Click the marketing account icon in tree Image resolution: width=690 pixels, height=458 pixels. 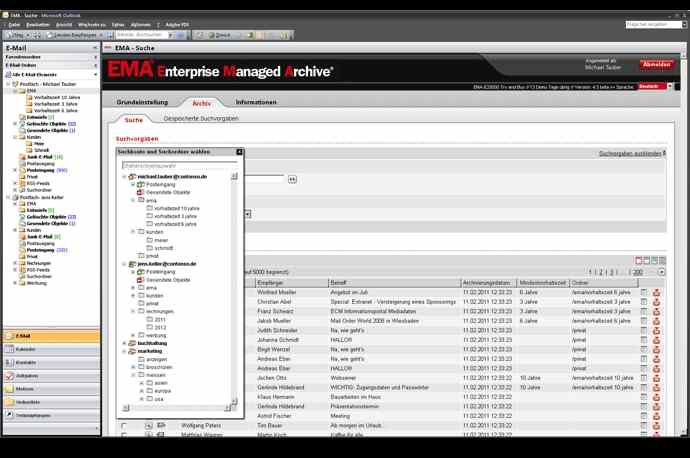click(132, 351)
